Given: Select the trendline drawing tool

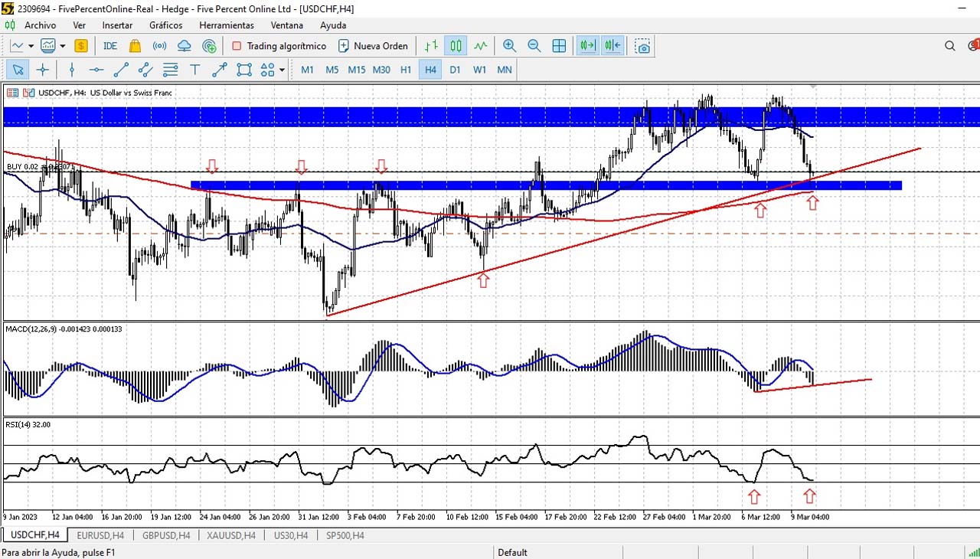Looking at the screenshot, I should (121, 70).
